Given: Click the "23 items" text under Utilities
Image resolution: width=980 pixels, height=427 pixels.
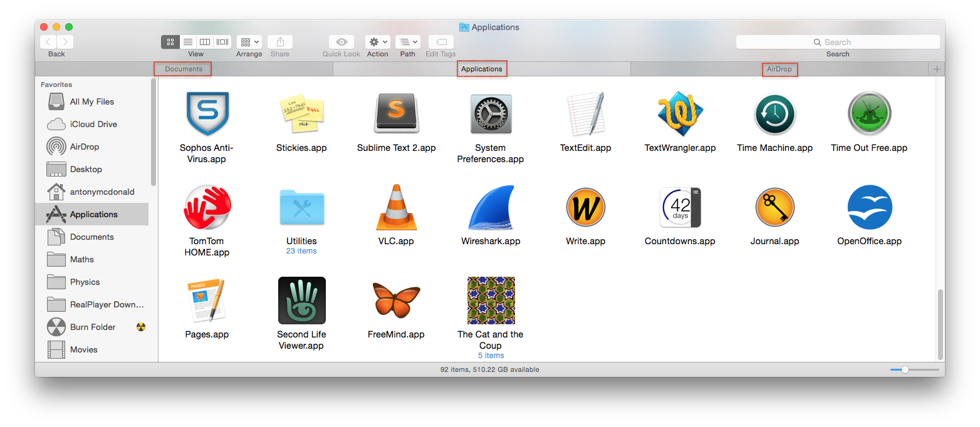Looking at the screenshot, I should click(301, 251).
